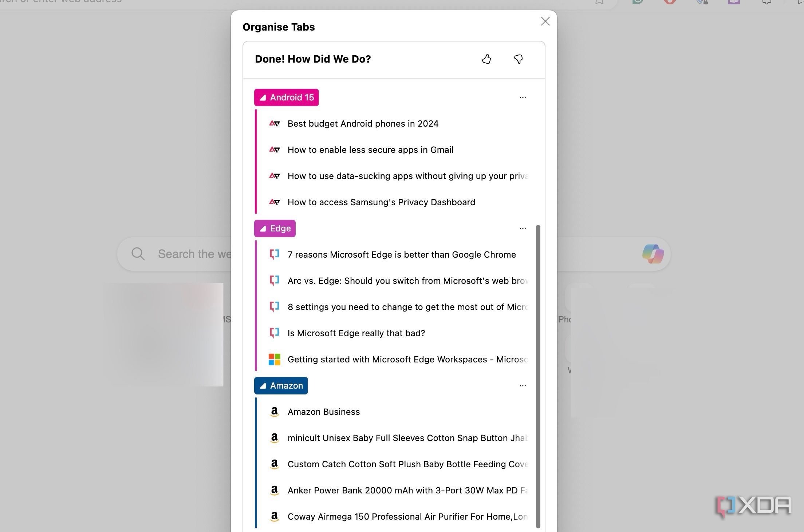
Task: Open more options for Edge group
Action: click(523, 229)
